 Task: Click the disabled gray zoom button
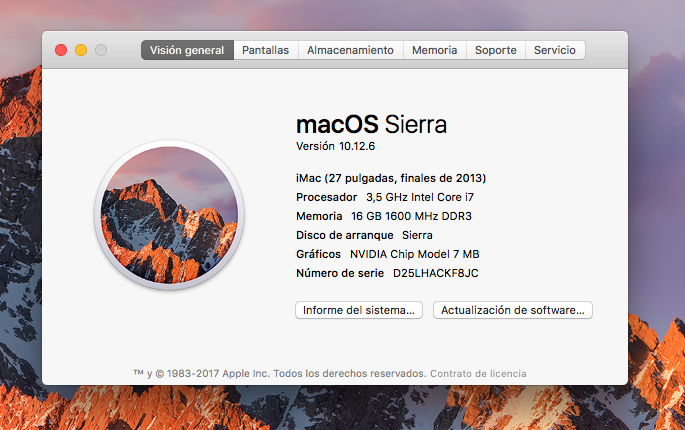(x=101, y=50)
